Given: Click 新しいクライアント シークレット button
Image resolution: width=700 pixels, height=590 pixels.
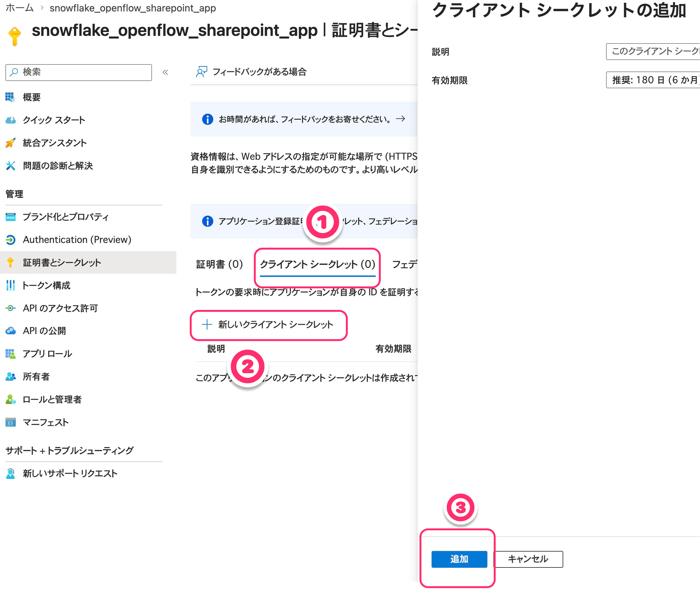Looking at the screenshot, I should tap(269, 325).
